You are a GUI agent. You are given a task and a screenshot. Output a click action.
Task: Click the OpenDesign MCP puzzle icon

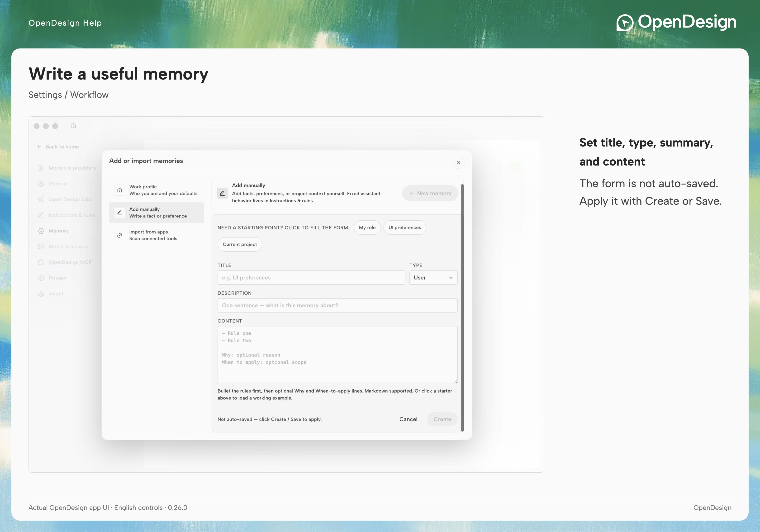pyautogui.click(x=41, y=262)
